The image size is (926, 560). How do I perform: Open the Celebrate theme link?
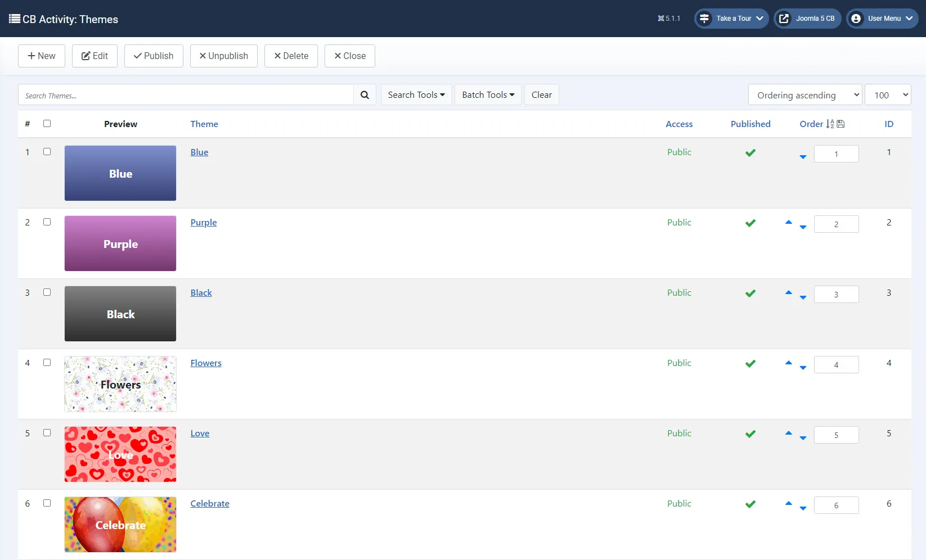coord(210,504)
